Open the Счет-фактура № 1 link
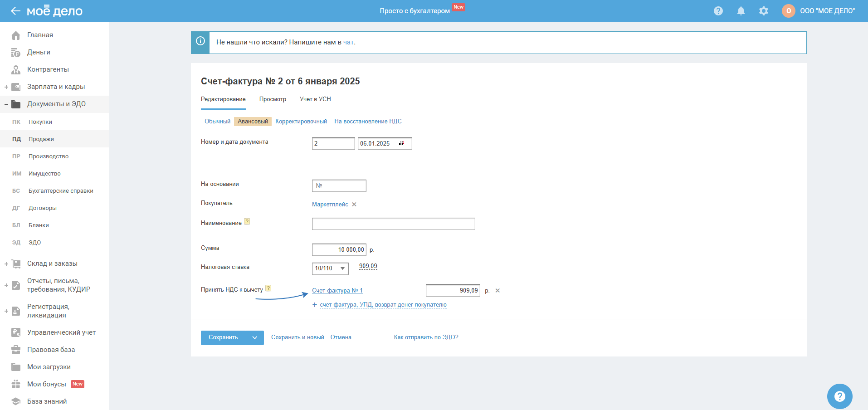This screenshot has width=868, height=410. 337,291
